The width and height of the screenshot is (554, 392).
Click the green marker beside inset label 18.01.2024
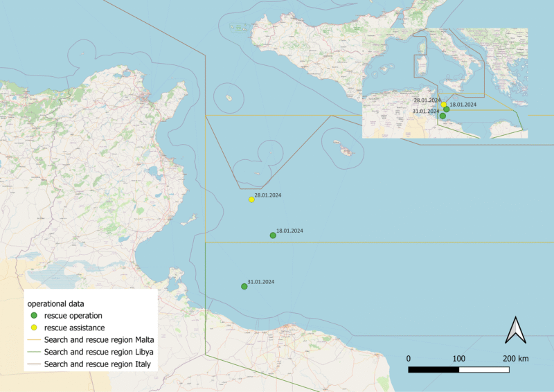[447, 109]
